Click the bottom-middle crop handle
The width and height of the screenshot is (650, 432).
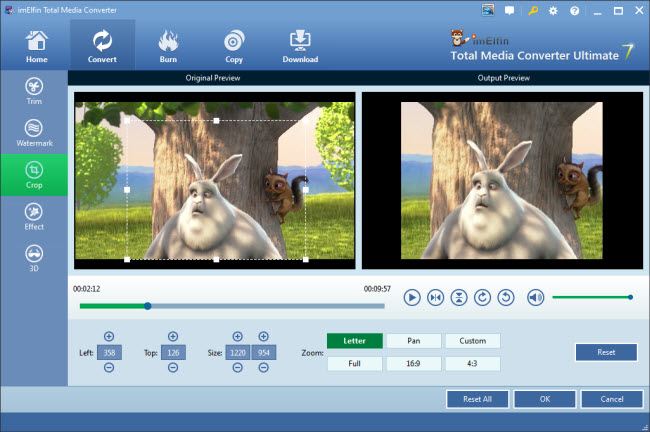point(216,260)
